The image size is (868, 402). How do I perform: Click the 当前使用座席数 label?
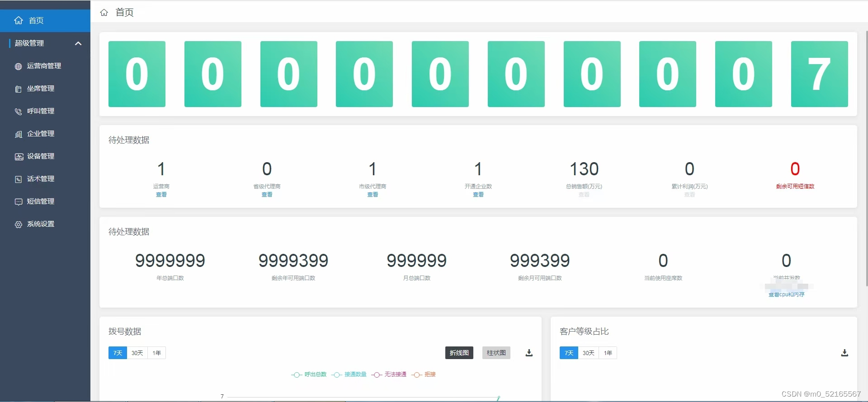point(663,278)
